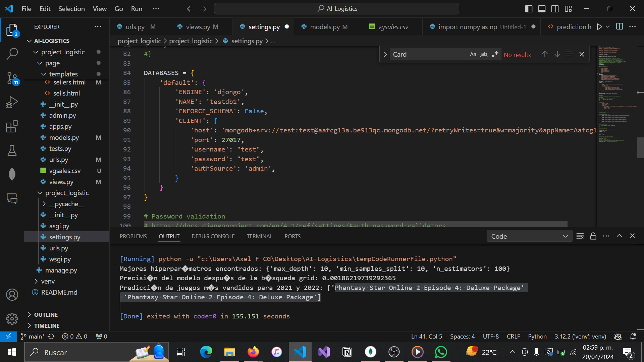
Task: Toggle Match Case in find widget
Action: (x=473, y=54)
